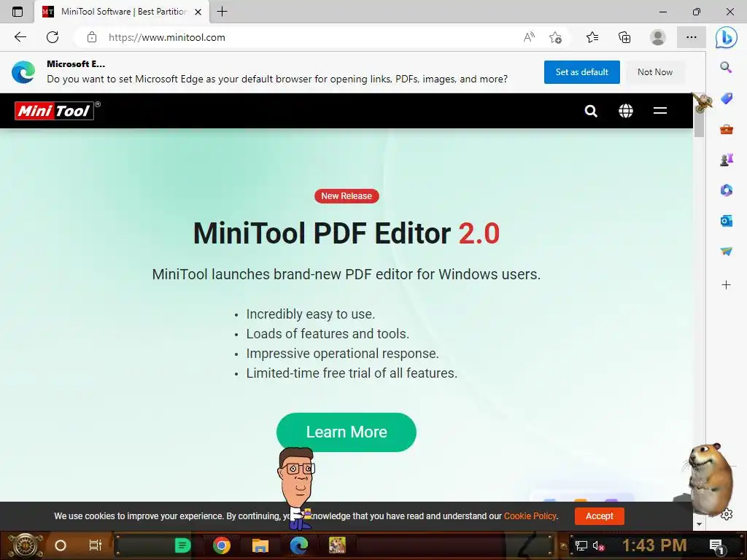Open Task View on taskbar
This screenshot has width=747, height=560.
pyautogui.click(x=96, y=545)
